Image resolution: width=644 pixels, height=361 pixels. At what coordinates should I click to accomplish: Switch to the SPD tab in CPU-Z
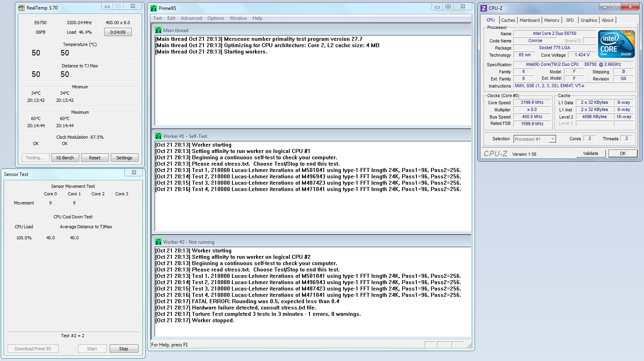570,20
